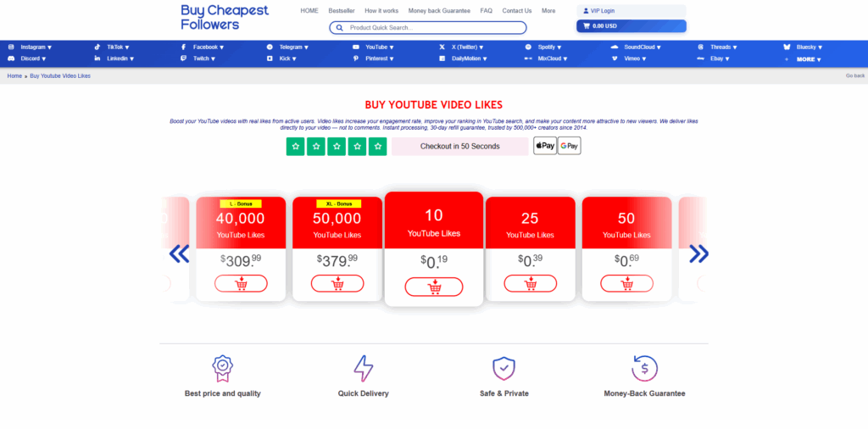
Task: Click the Money-Back Guarantee dollar icon
Action: pos(644,368)
